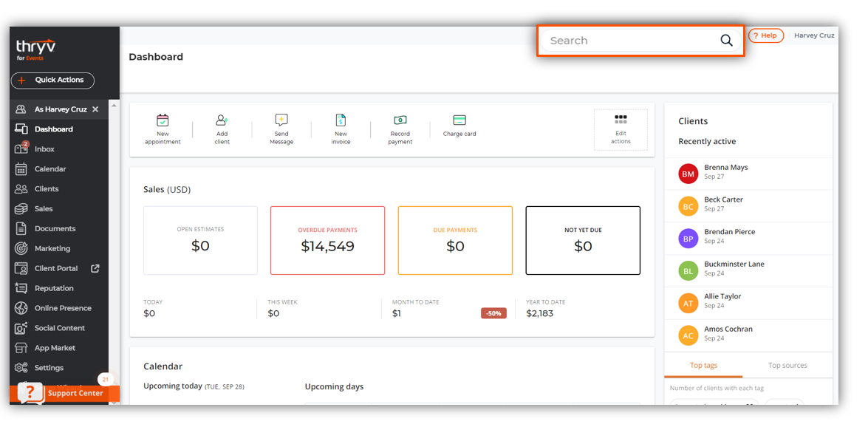Open the Dashboard icon in sidebar
The image size is (868, 427).
[21, 129]
